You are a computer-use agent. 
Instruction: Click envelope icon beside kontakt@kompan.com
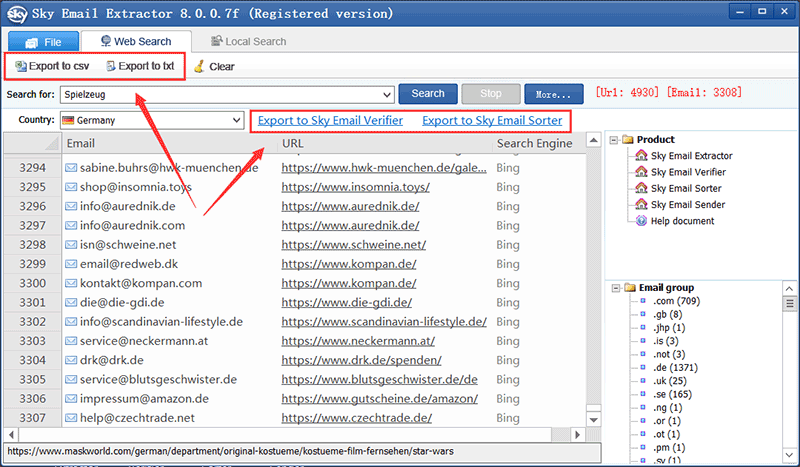click(71, 283)
